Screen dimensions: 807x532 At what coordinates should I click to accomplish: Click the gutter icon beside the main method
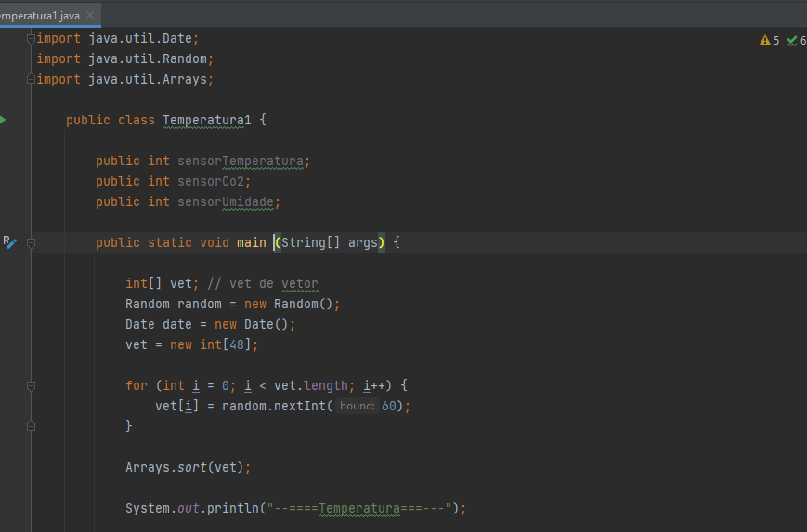point(9,242)
